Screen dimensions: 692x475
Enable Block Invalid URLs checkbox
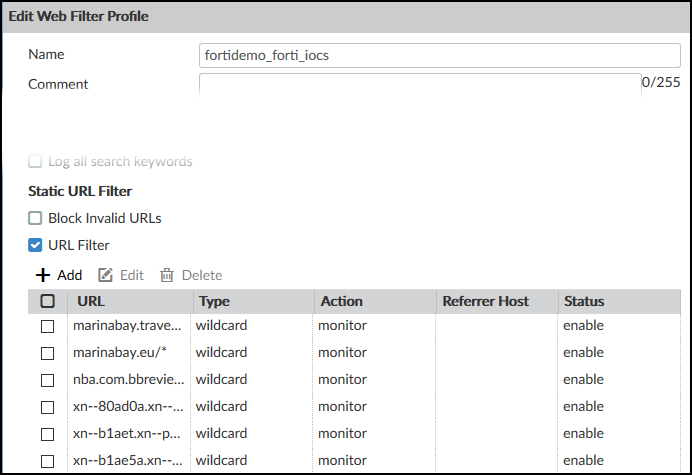35,218
